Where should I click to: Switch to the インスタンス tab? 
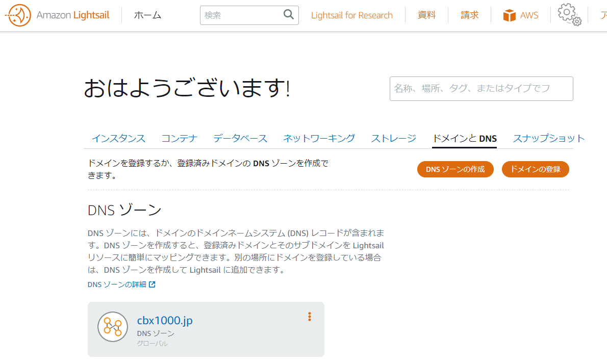click(x=118, y=138)
